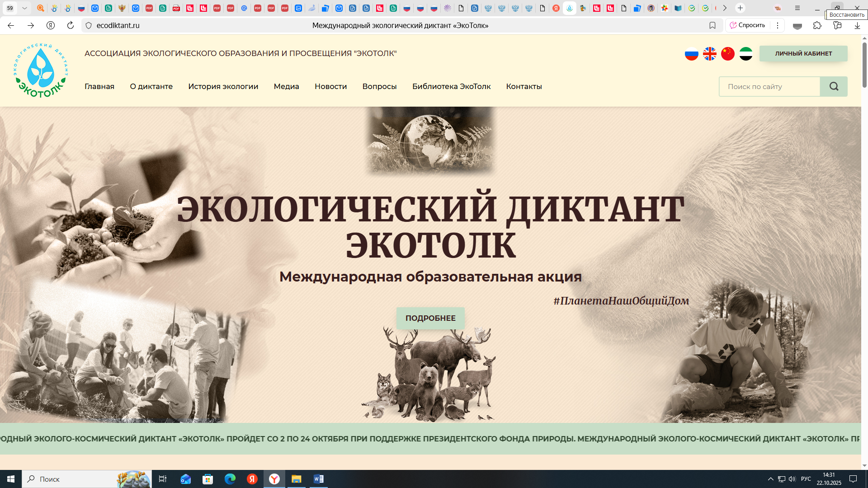This screenshot has height=488, width=868.
Task: Open the network icon in system tray
Action: point(781,479)
